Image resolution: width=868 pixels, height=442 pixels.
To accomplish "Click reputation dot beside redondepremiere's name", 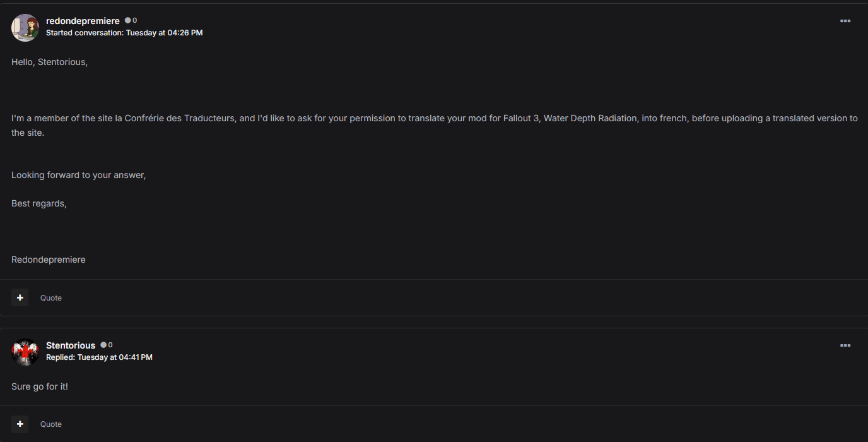I will (x=128, y=21).
